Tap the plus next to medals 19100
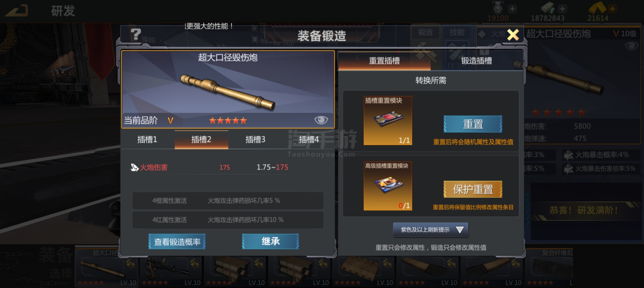Image resolution: width=644 pixels, height=288 pixels. tap(512, 9)
